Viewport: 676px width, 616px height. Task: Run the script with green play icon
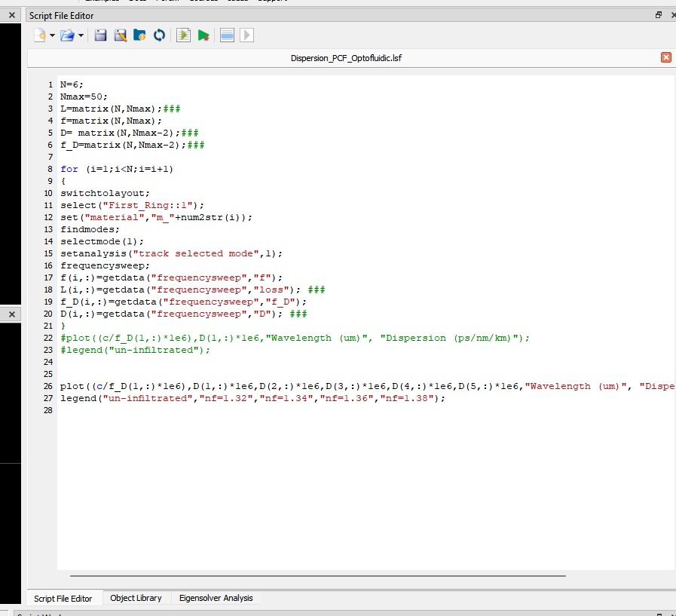coord(203,35)
